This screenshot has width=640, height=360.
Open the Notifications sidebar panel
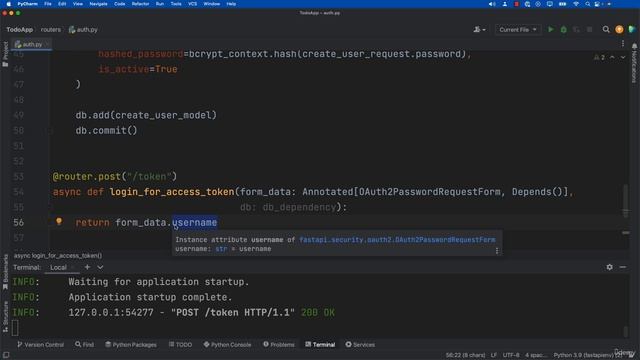coord(634,63)
